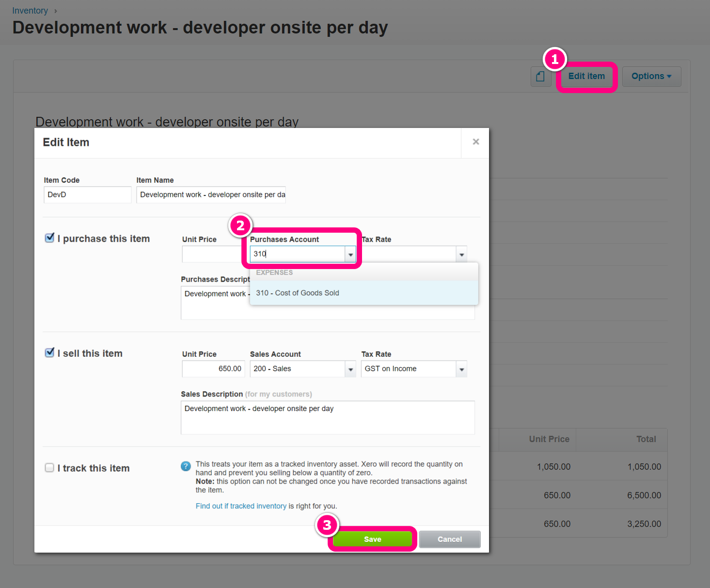
Task: Open the purchases Tax Rate dropdown arrow
Action: coord(462,254)
